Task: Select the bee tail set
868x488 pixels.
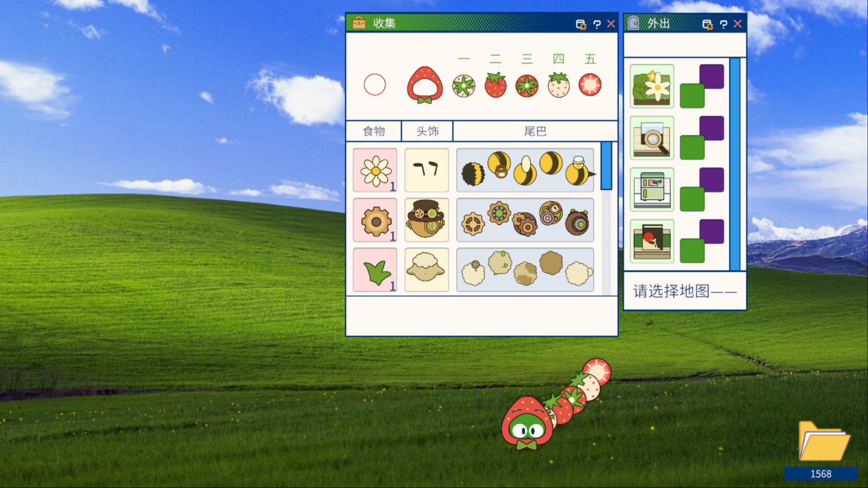Action: coord(525,170)
